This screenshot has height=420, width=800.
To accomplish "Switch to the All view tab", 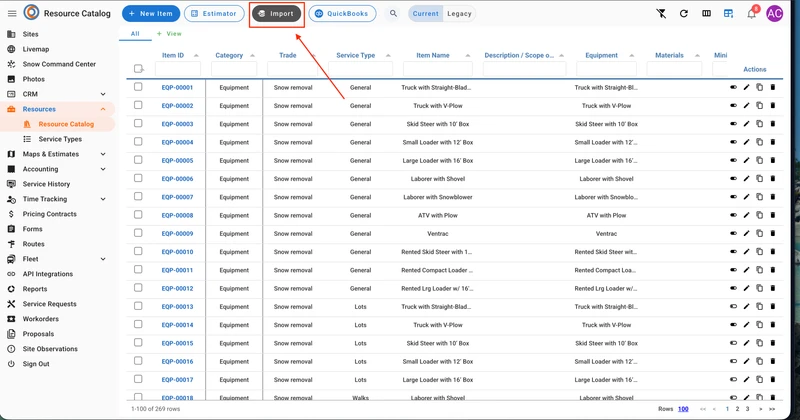I will tap(135, 34).
